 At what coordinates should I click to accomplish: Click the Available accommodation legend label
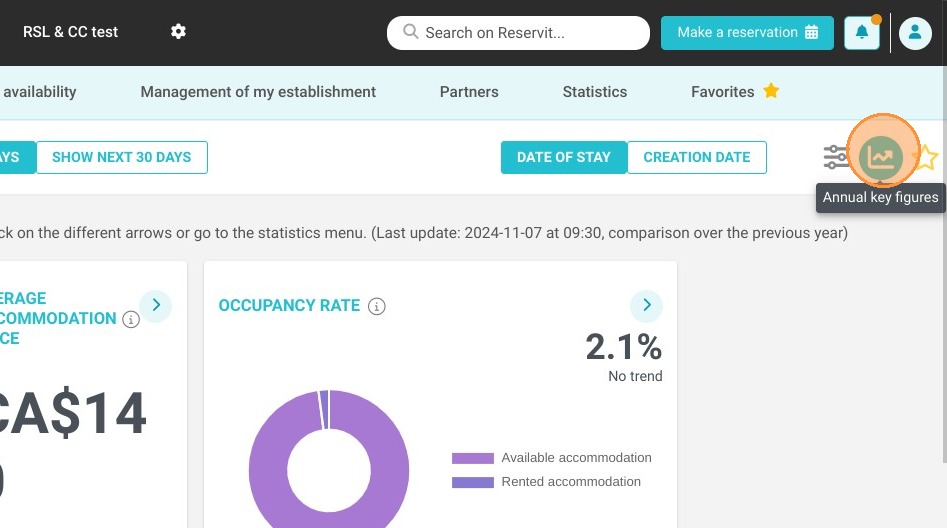coord(576,458)
